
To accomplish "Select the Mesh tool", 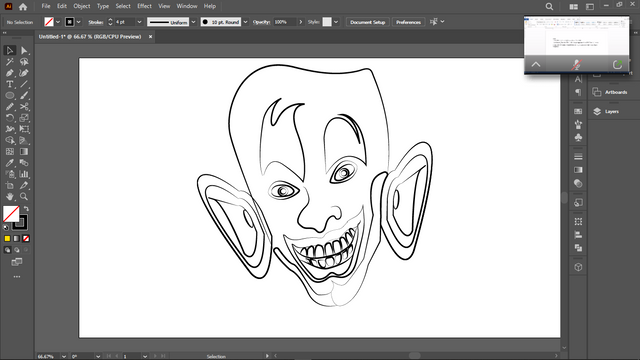I will (10, 152).
